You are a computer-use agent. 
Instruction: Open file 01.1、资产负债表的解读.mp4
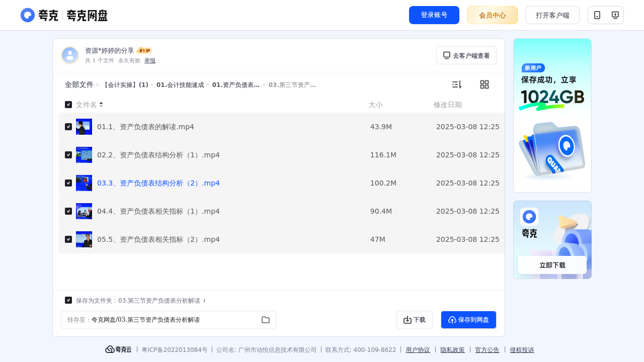(145, 127)
